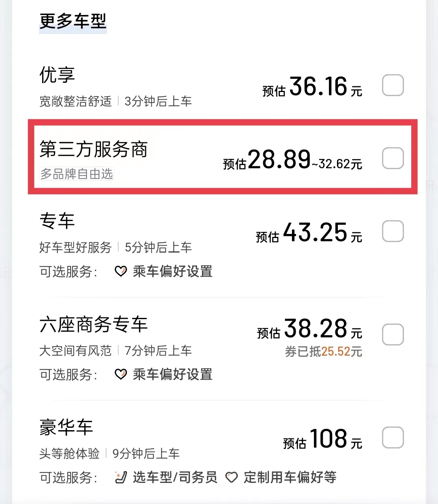Tap the 更多车型 section header
This screenshot has width=438, height=504.
click(73, 21)
